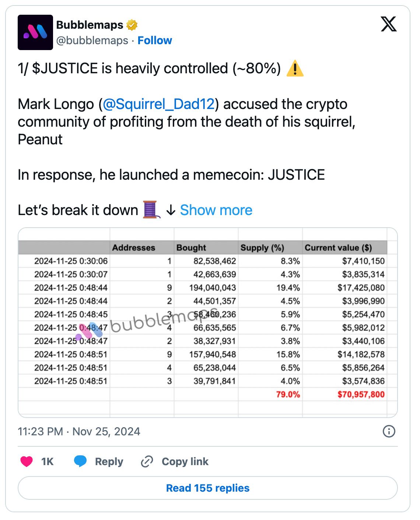This screenshot has width=420, height=520.
Task: Open the spreadsheet image attachment
Action: (x=208, y=322)
